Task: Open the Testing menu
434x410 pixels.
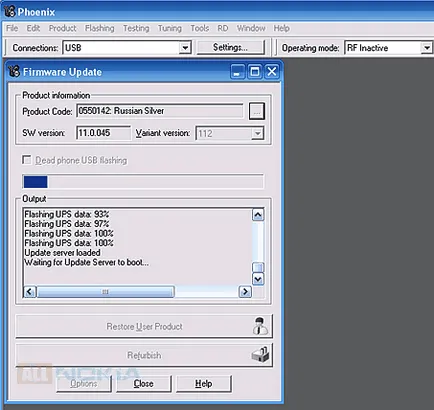Action: (x=136, y=28)
